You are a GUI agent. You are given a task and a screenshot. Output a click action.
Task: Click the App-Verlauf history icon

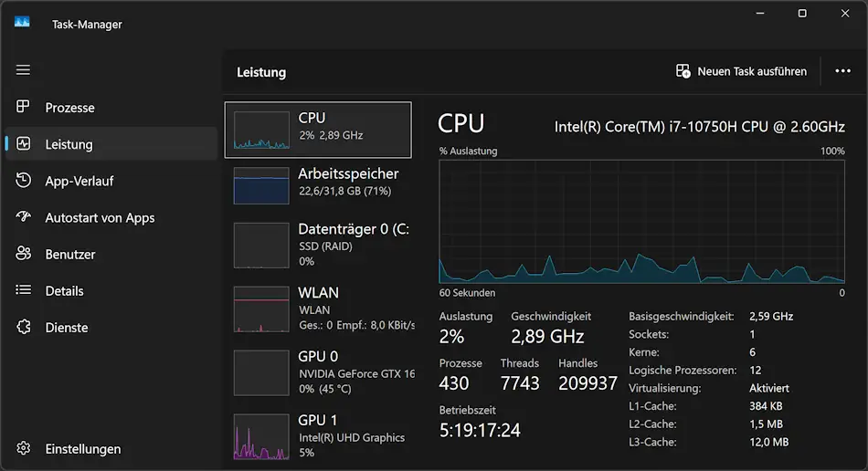pos(23,180)
